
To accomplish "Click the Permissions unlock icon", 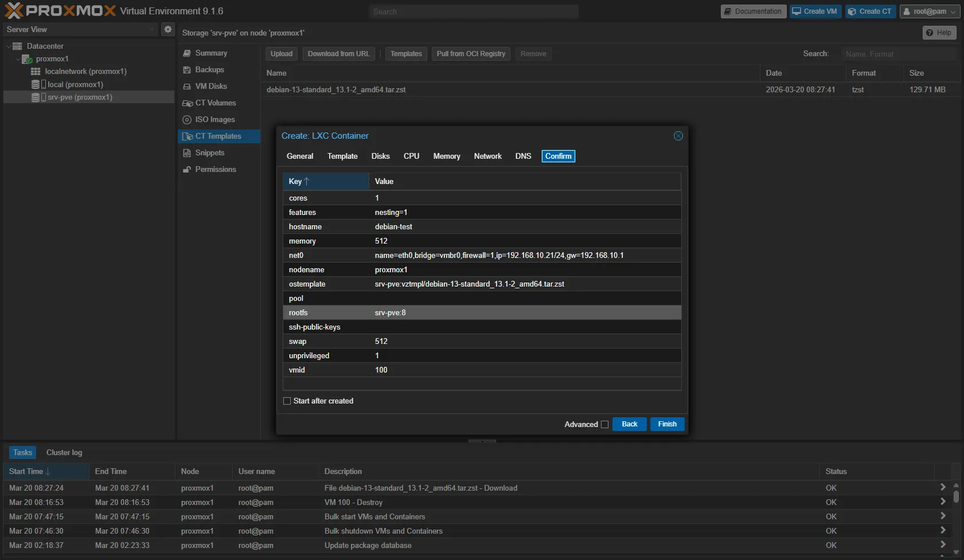I will tap(187, 170).
